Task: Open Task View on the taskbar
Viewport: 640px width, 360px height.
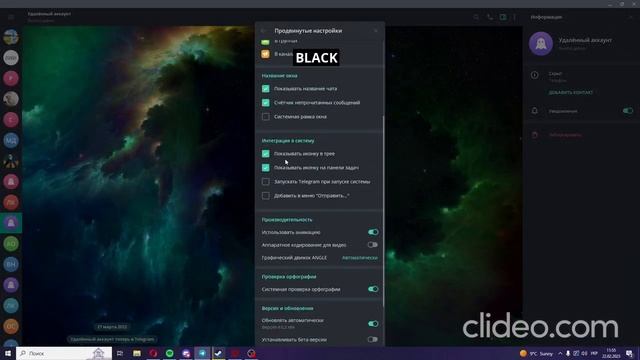Action: click(x=120, y=353)
